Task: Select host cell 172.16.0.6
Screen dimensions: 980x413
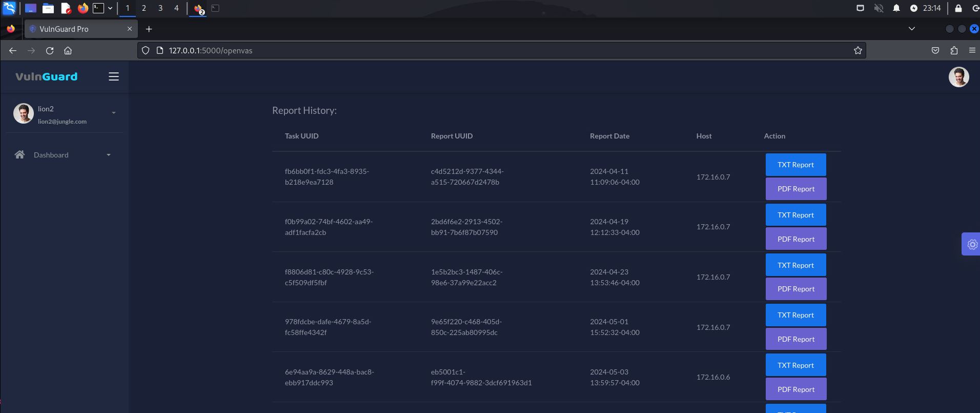Action: pos(713,377)
